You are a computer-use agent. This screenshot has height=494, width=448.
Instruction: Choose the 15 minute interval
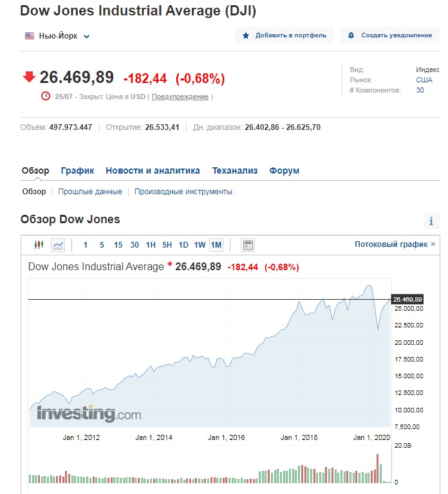point(118,245)
